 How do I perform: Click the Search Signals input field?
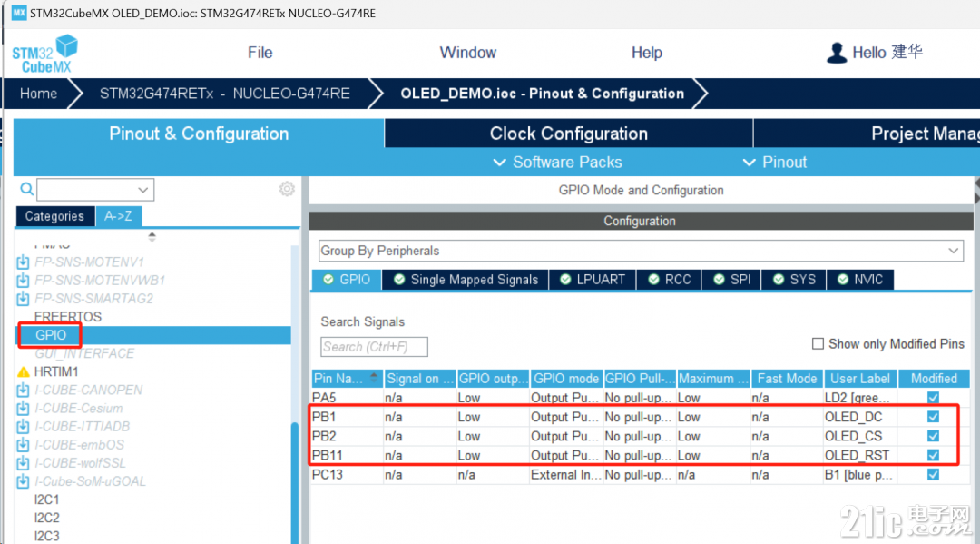click(374, 346)
